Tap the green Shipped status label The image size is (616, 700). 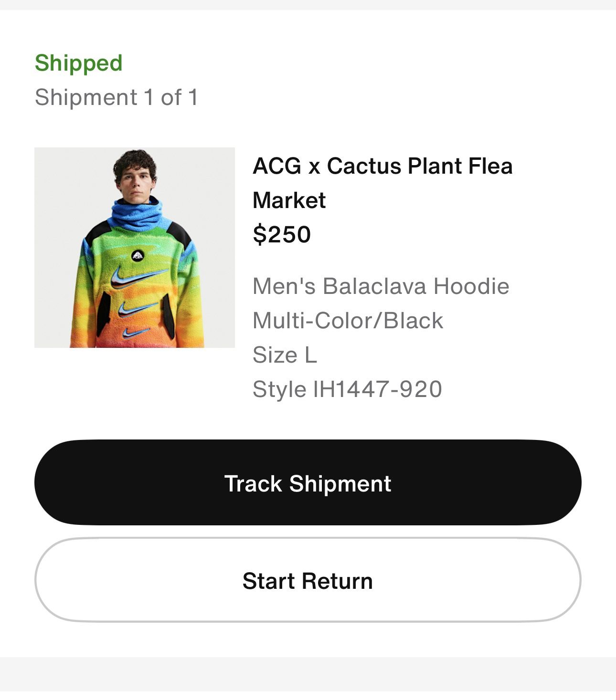tap(79, 63)
